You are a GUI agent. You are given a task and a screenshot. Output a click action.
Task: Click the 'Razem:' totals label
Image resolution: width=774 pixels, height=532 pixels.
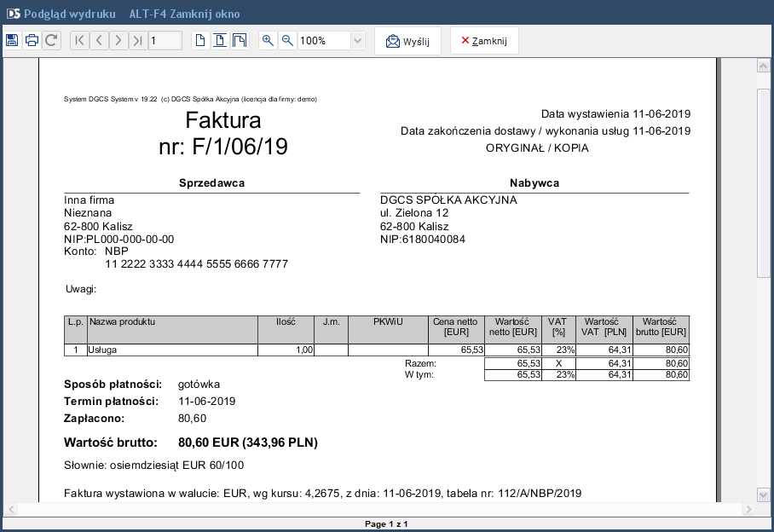(420, 364)
